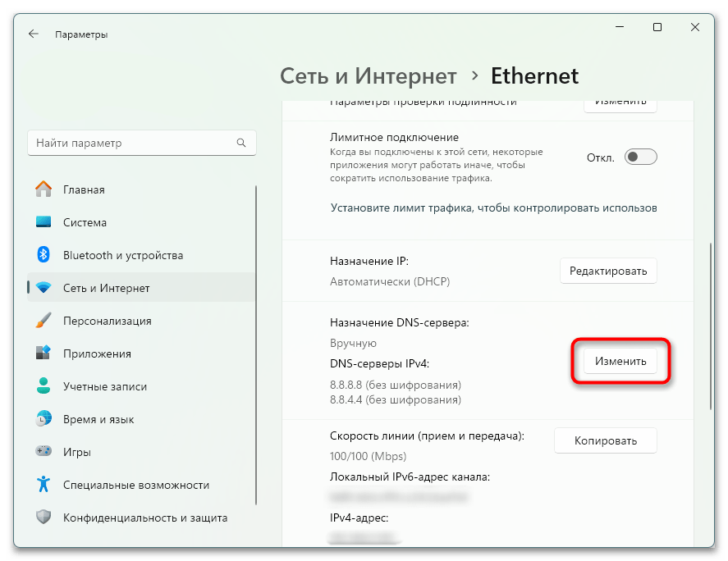The width and height of the screenshot is (728, 561).
Task: Click the Учетные записи person icon
Action: tap(43, 386)
